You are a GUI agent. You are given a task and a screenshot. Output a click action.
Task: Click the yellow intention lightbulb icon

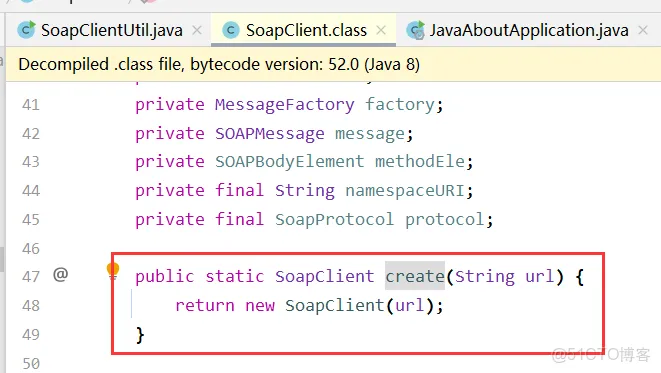113,271
